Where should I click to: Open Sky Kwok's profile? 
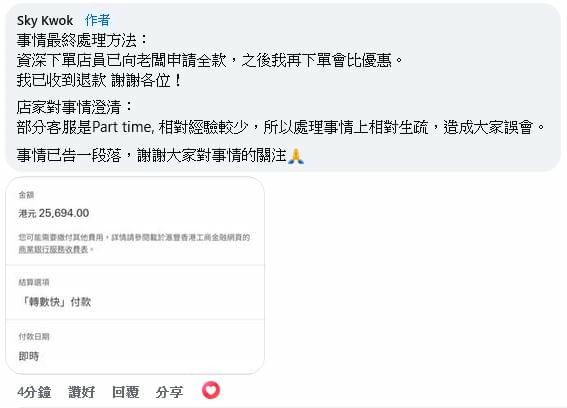pyautogui.click(x=45, y=21)
